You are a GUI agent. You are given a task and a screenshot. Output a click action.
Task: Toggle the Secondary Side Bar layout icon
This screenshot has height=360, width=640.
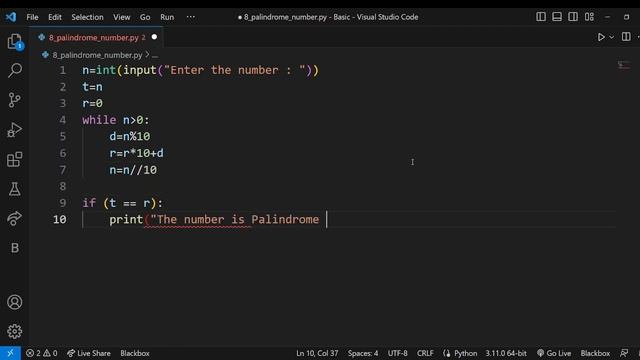(x=573, y=17)
